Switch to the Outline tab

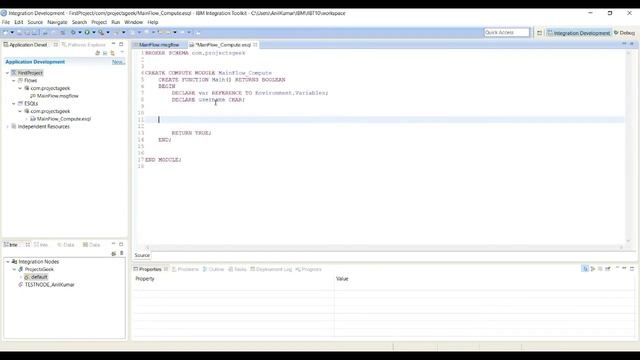click(213, 269)
